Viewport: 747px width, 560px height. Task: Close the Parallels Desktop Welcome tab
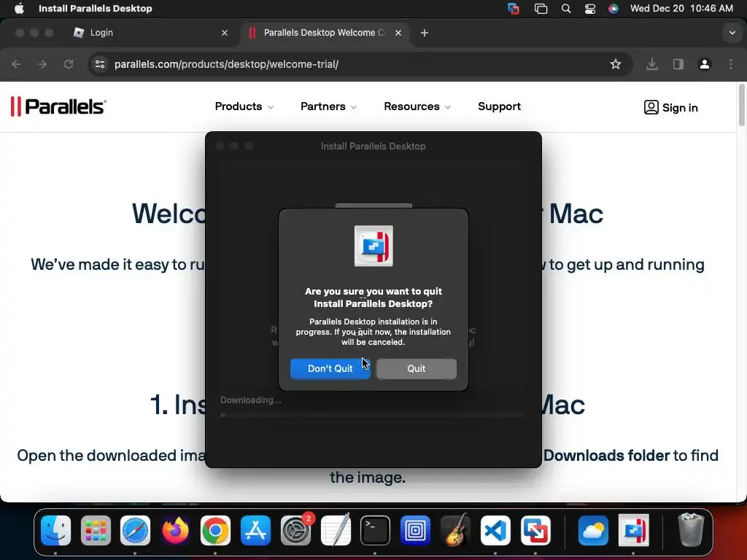[398, 33]
